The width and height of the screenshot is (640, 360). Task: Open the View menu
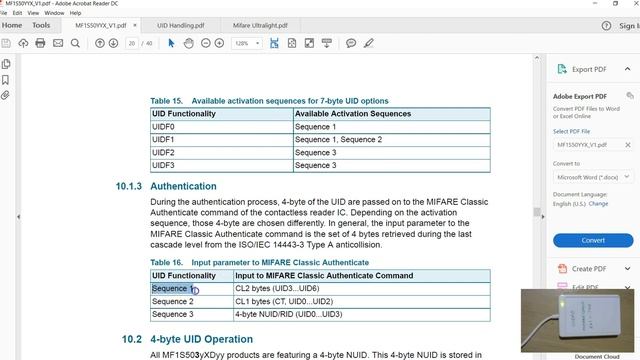[x=33, y=13]
